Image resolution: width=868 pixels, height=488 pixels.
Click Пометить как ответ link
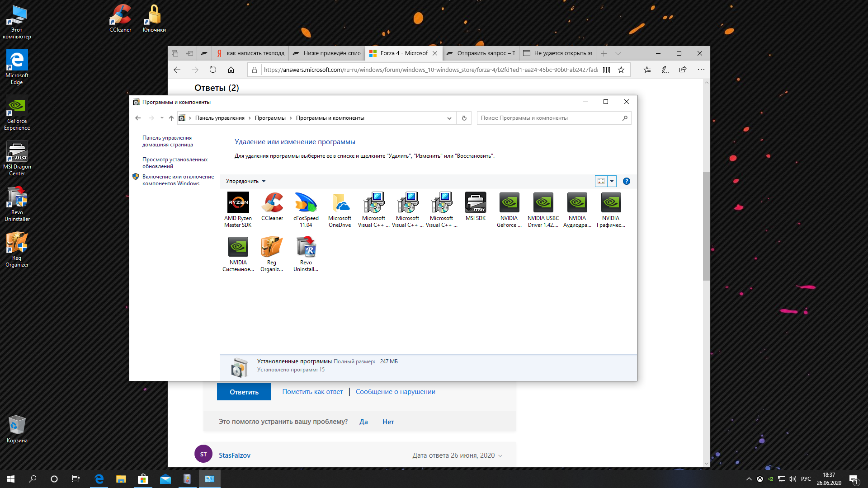[312, 392]
